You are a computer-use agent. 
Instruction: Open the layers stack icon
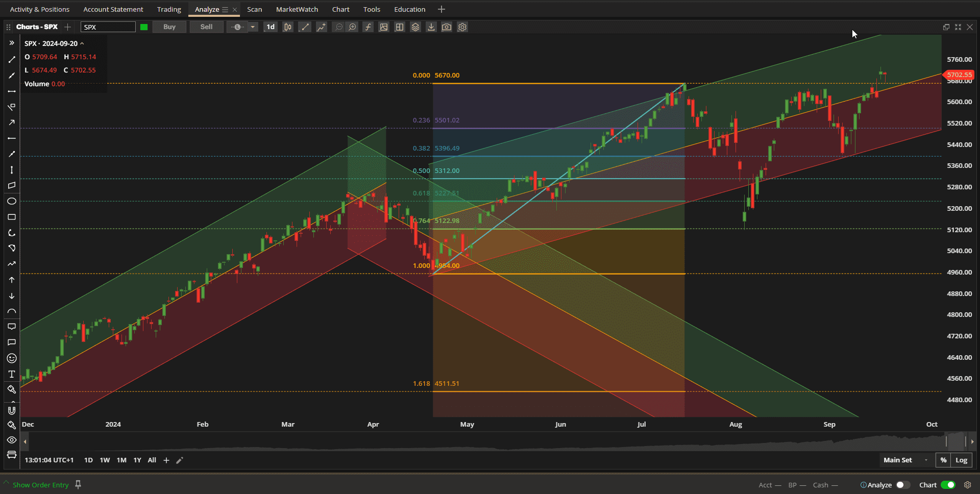coord(415,27)
